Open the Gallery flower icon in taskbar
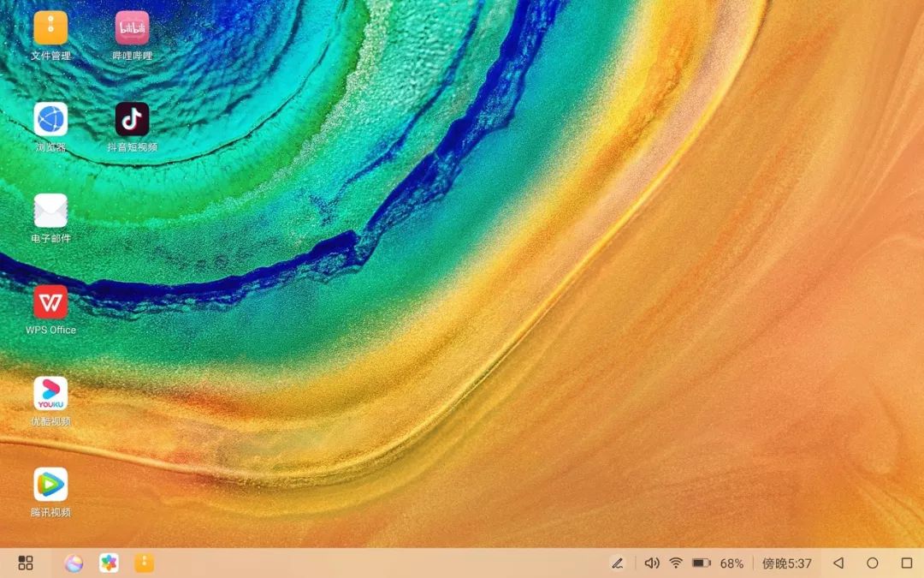The width and height of the screenshot is (924, 578). click(x=109, y=563)
